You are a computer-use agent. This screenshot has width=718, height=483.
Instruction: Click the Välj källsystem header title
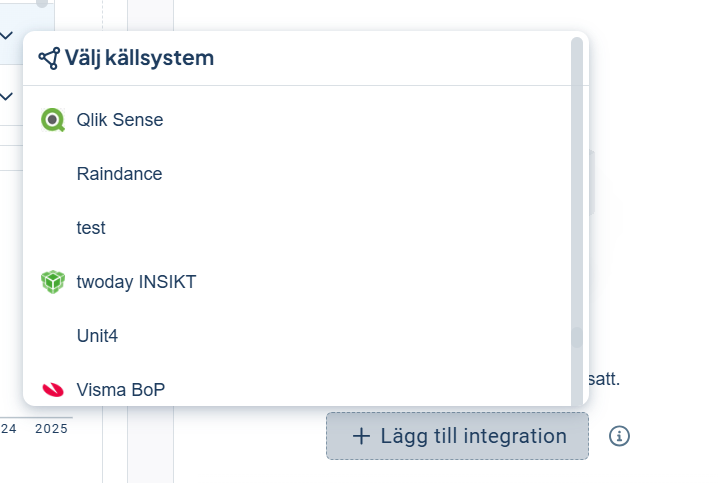[139, 58]
